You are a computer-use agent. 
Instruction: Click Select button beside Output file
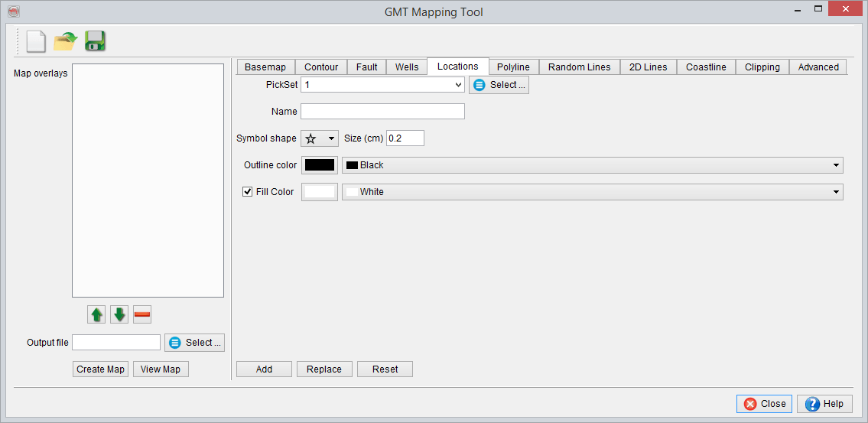coord(194,343)
